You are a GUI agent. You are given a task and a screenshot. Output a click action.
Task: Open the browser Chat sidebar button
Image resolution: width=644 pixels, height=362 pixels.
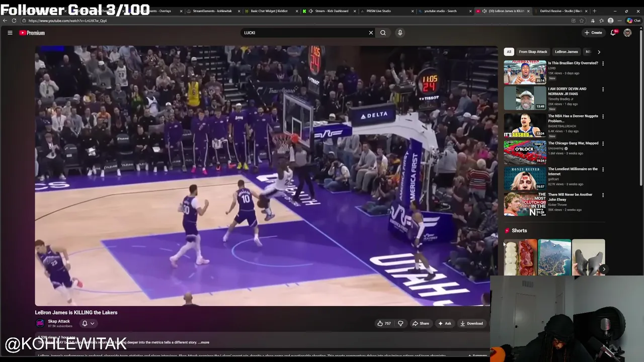point(633,21)
